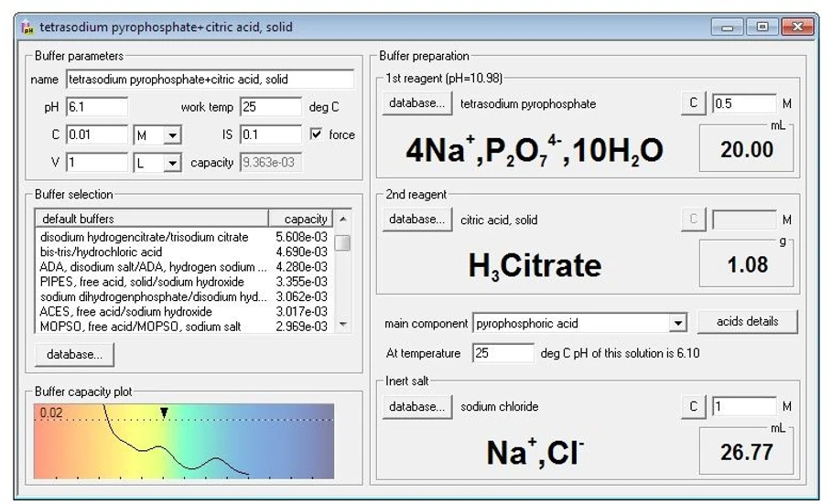Select bis-tris/hydrochloric acid buffer row
The image size is (832, 504).
pyautogui.click(x=184, y=252)
